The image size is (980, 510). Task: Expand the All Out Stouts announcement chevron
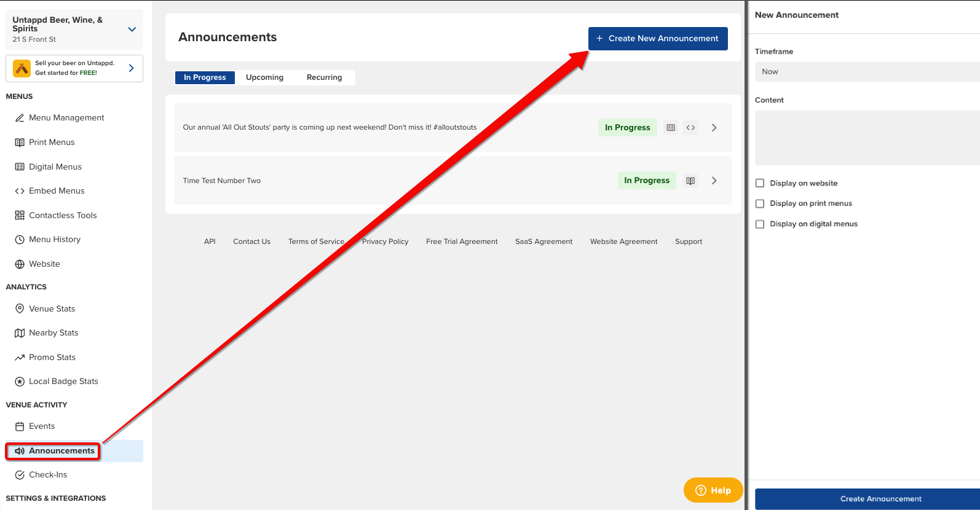pyautogui.click(x=714, y=128)
